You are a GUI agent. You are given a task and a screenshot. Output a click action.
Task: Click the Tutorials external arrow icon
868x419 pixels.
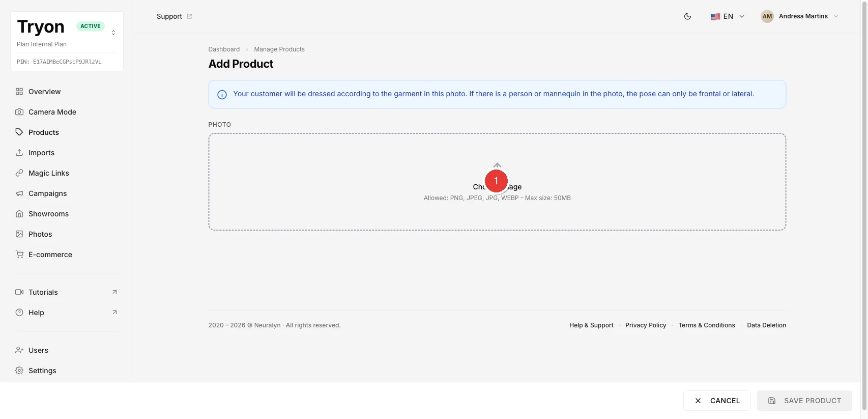(x=114, y=292)
